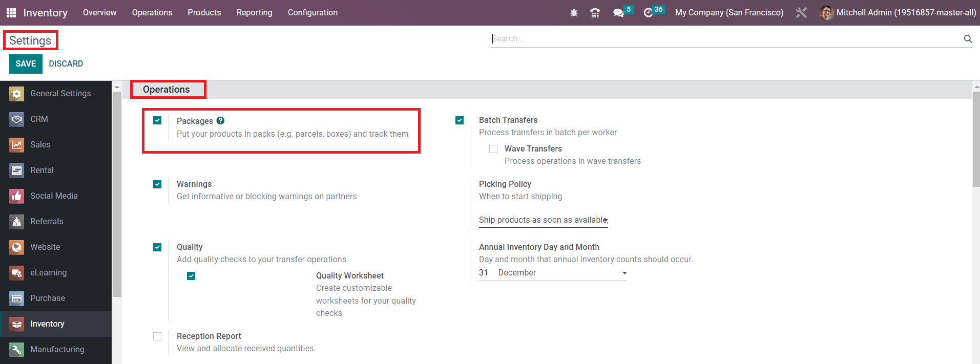Click the Rental app icon

[16, 170]
